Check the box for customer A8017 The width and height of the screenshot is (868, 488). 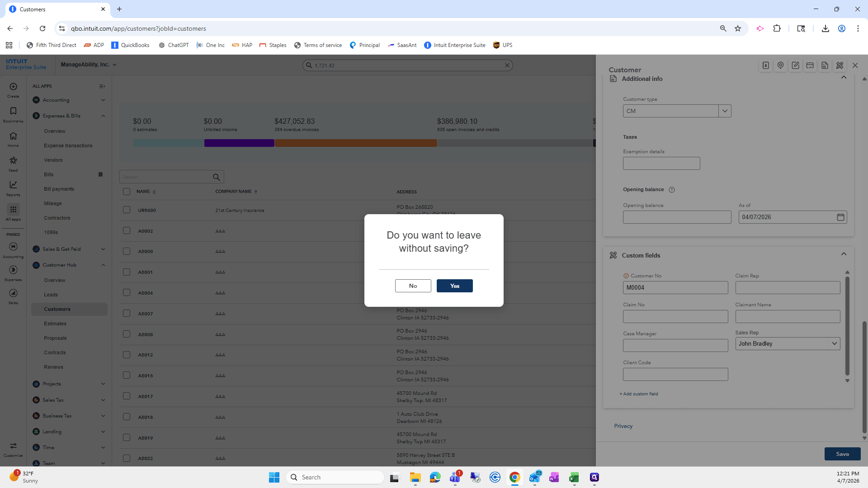[x=127, y=396]
